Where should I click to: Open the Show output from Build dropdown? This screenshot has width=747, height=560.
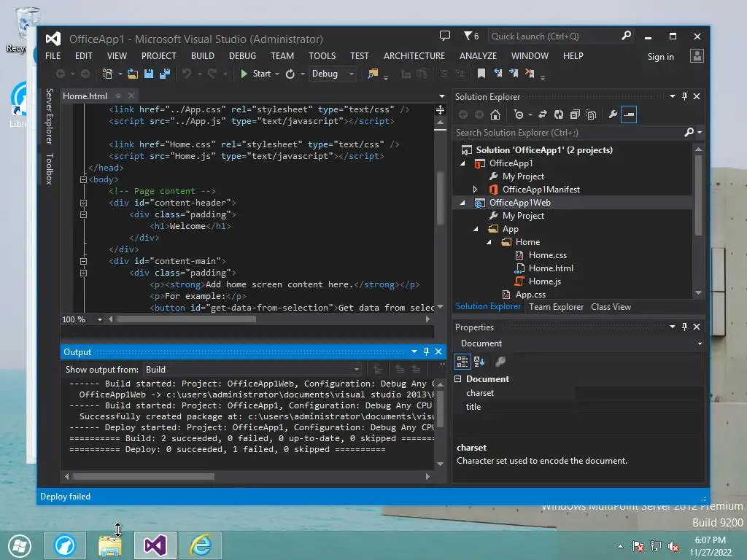click(252, 370)
